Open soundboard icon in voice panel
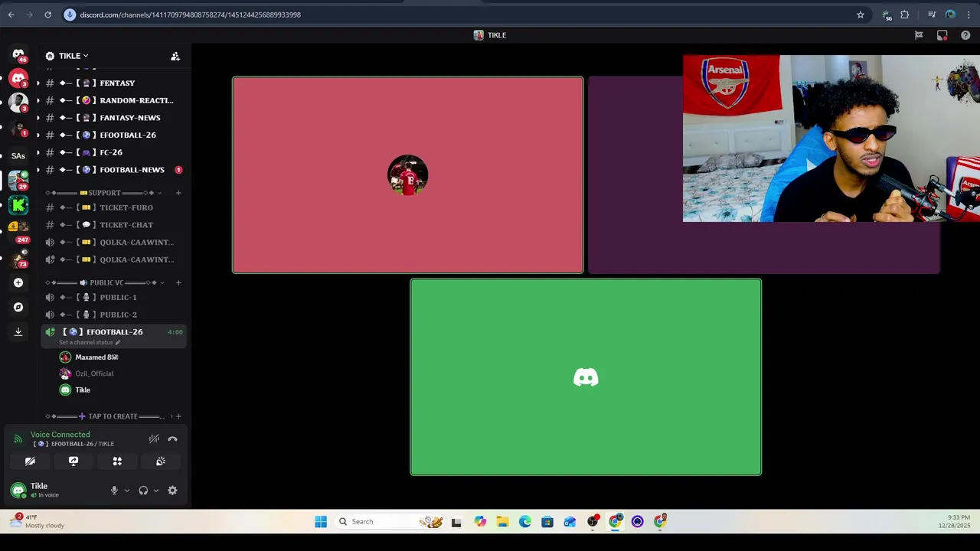The image size is (980, 551). pos(161,461)
